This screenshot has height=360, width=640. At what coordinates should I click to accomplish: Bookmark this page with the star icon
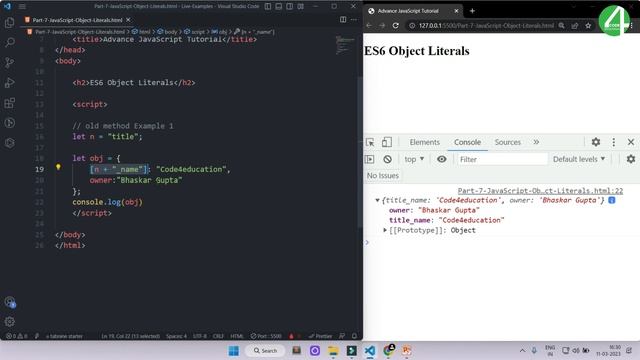588,25
